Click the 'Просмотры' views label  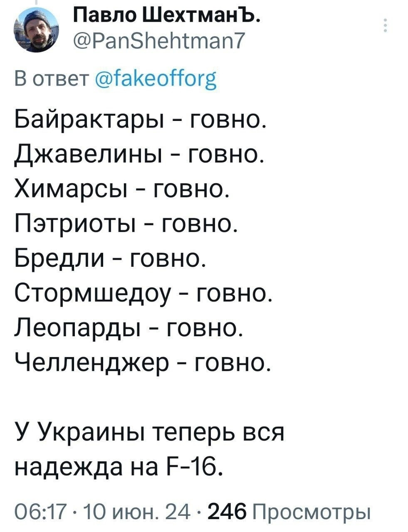click(x=311, y=510)
